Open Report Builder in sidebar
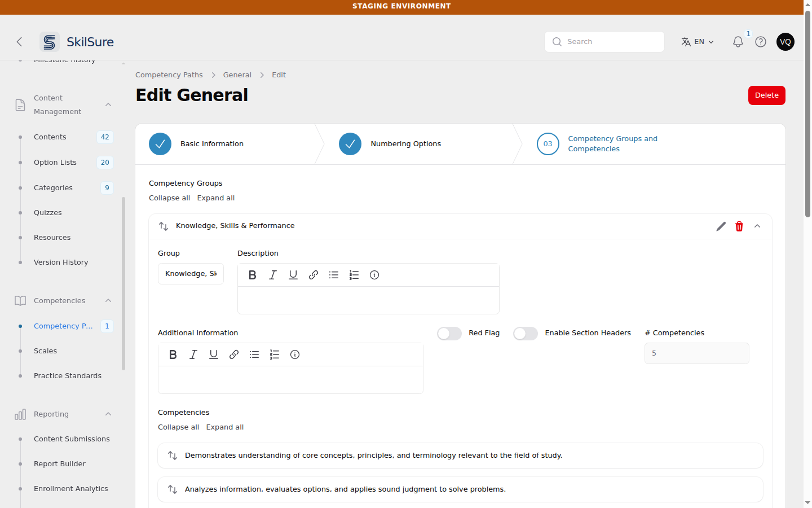812x508 pixels. pyautogui.click(x=60, y=464)
